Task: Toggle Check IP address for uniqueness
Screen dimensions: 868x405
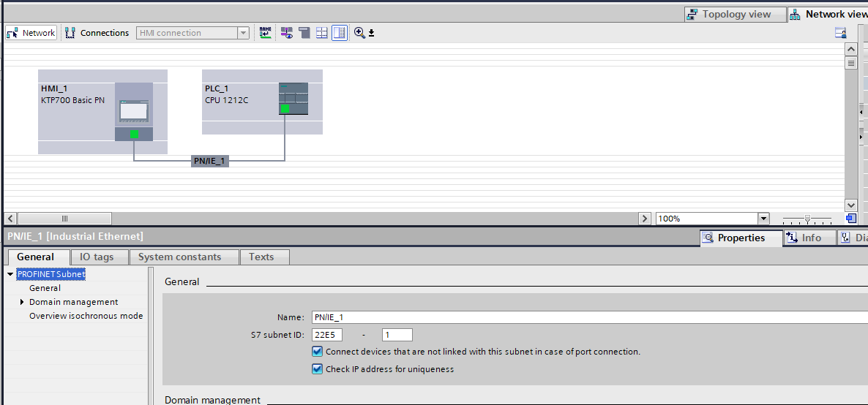Action: pyautogui.click(x=317, y=369)
